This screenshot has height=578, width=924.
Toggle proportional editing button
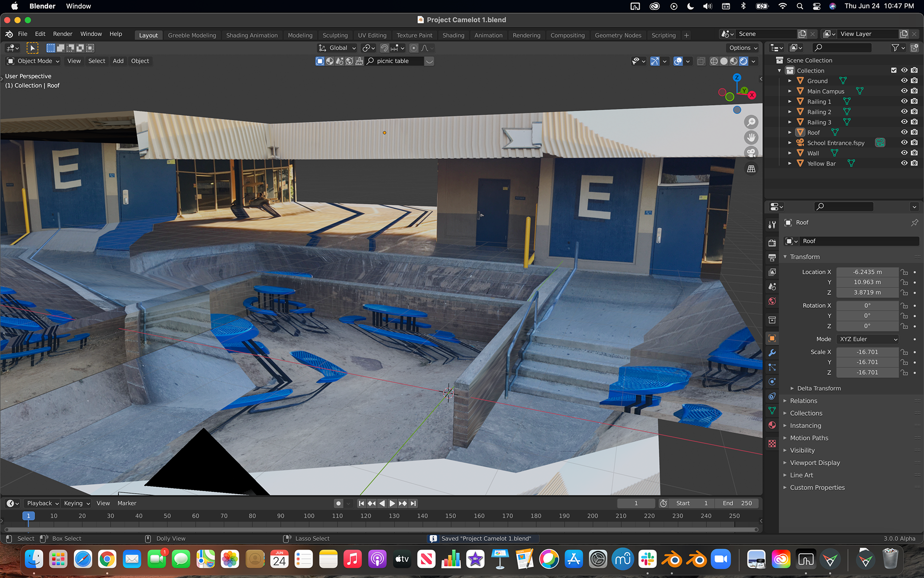coord(413,48)
